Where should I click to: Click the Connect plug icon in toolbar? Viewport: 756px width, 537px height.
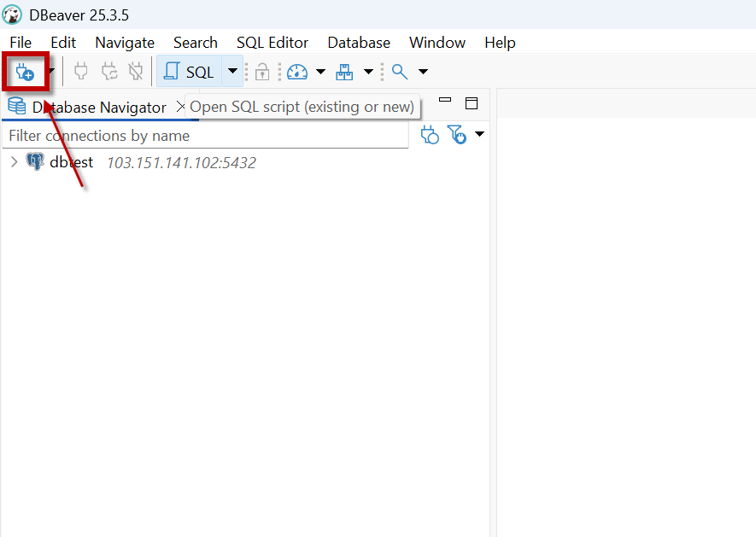click(81, 73)
